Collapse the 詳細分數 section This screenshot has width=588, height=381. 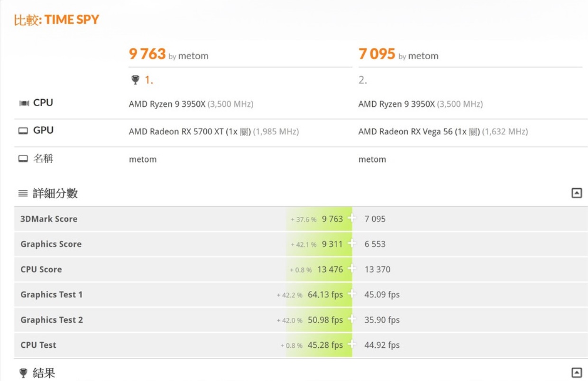point(577,193)
